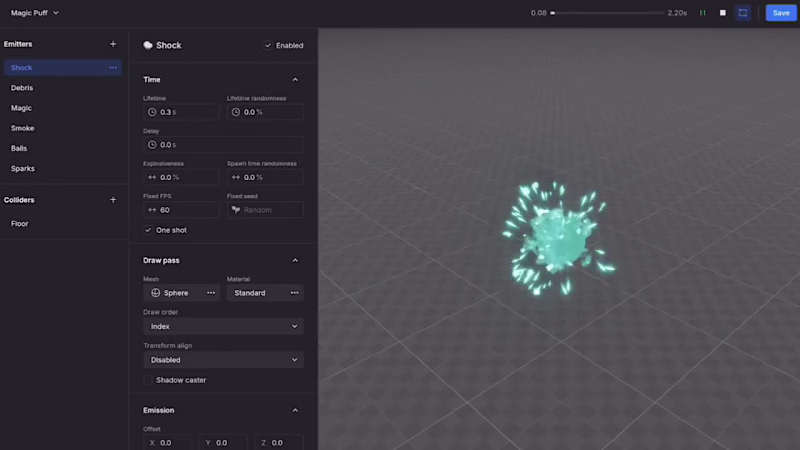Edit the Spawn time randomness field

click(265, 178)
